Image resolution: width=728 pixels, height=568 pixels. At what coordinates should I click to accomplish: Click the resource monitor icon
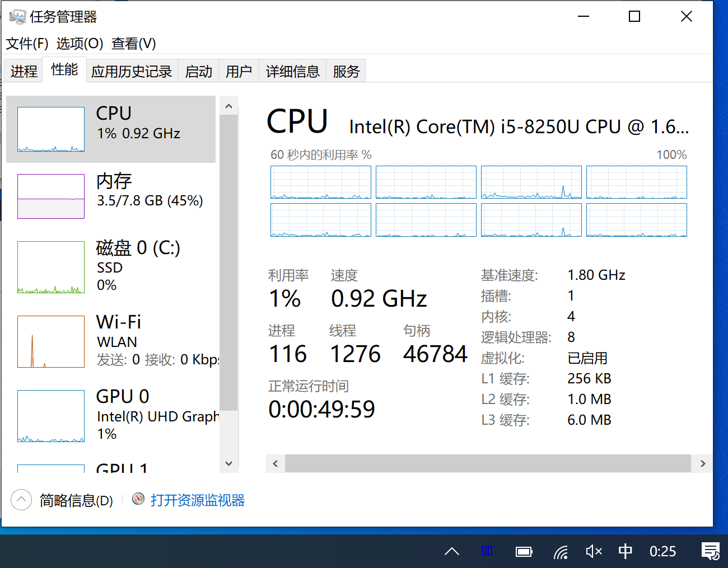138,499
